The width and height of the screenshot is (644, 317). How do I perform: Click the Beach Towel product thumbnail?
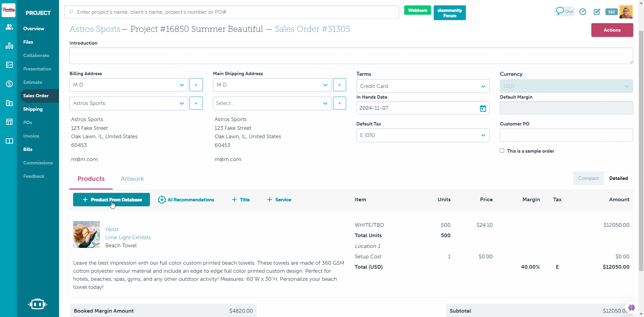(x=87, y=234)
